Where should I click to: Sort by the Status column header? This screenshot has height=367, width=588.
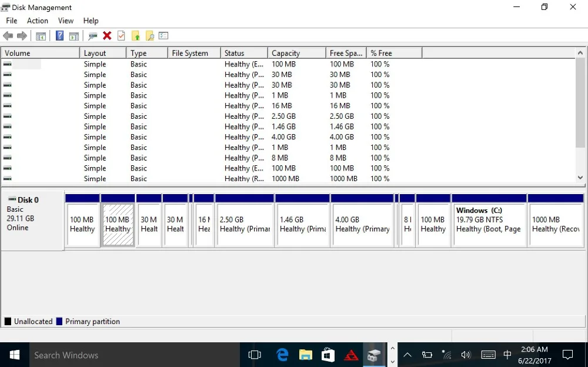coord(244,54)
